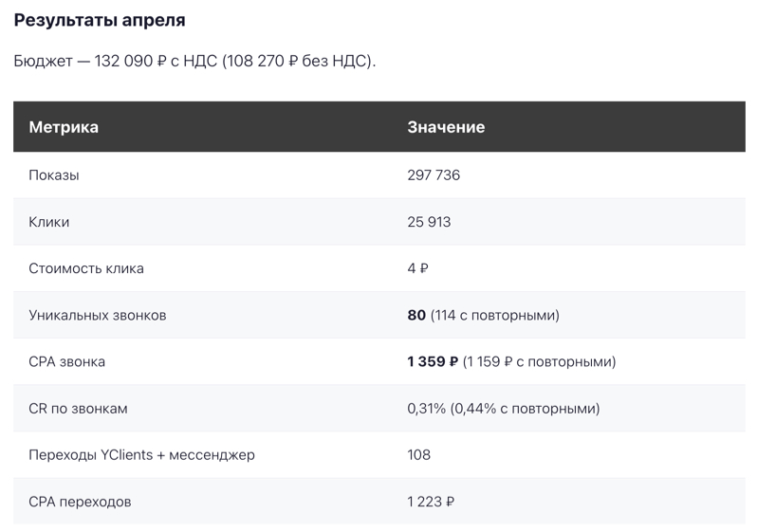The image size is (757, 532).
Task: Select the 'CPA переходов' row label
Action: [80, 502]
